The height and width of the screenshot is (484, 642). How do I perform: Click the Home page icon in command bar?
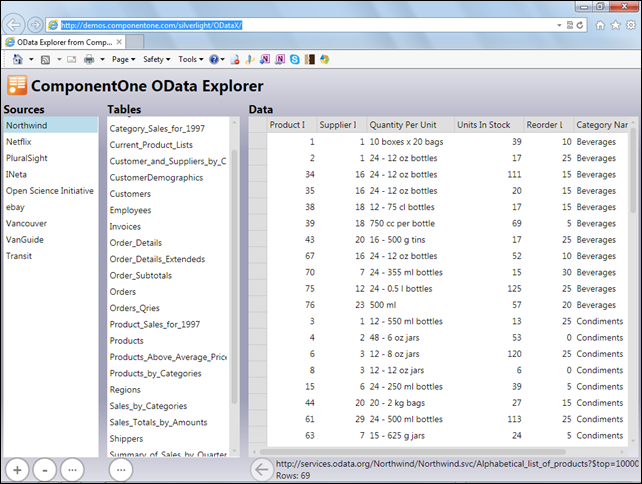18,59
